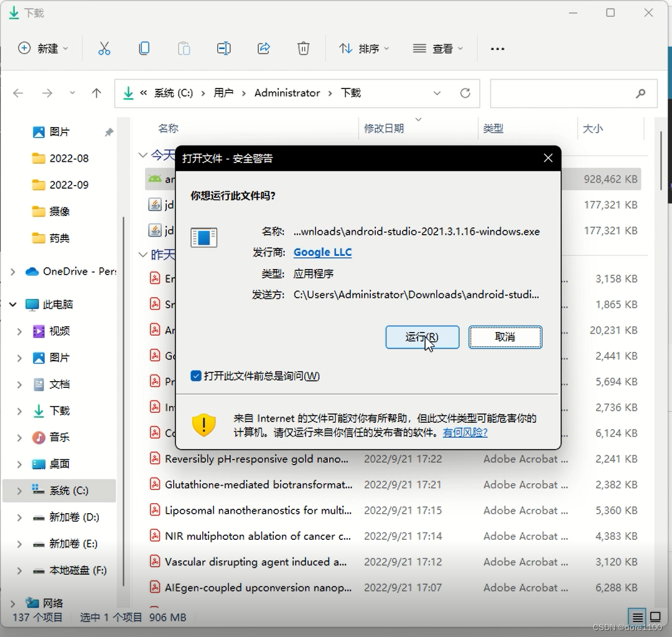The width and height of the screenshot is (672, 637).
Task: Expand OneDrive tree node
Action: pos(13,271)
